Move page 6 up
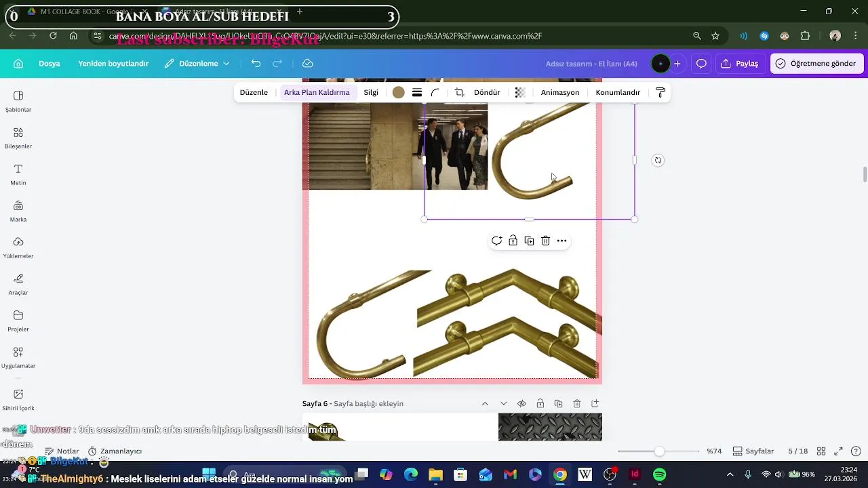868x488 pixels. click(x=485, y=403)
